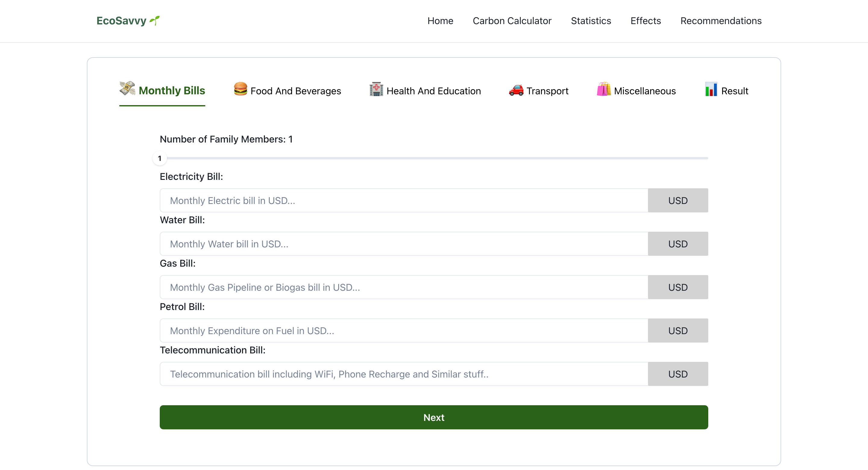Viewport: 868px width, 470px height.
Task: Click the hospital icon for Health And Education
Action: [376, 89]
